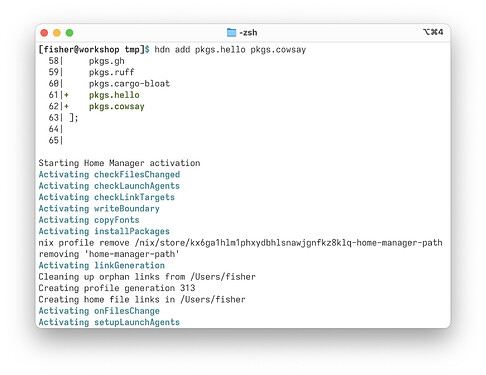Screen dimensions: 486x375
Task: Click 'Cleaning up orphan links' line
Action: point(147,277)
